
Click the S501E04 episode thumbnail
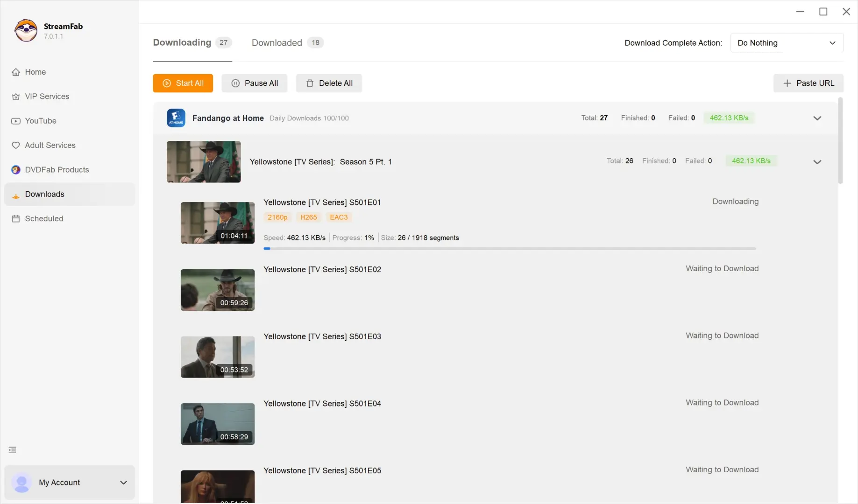click(218, 424)
